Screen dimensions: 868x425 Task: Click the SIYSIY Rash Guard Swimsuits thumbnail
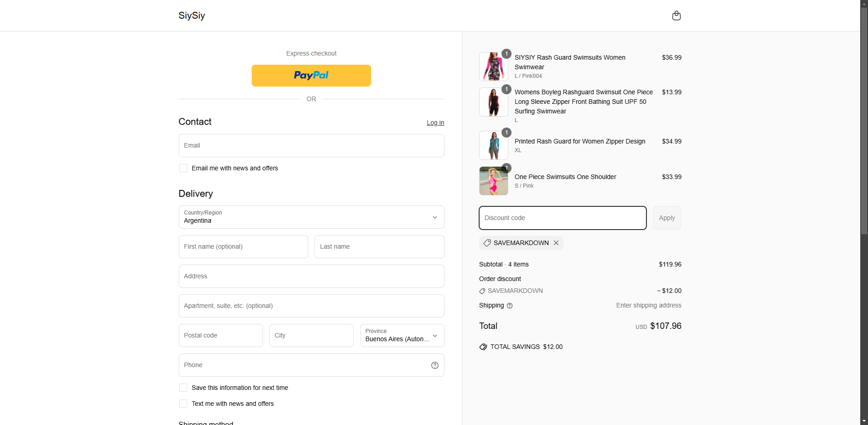(x=494, y=67)
